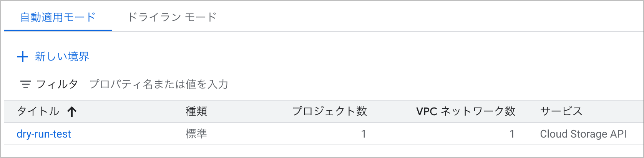Switch to the 自動適用モード tab
This screenshot has width=644, height=158.
[x=58, y=17]
